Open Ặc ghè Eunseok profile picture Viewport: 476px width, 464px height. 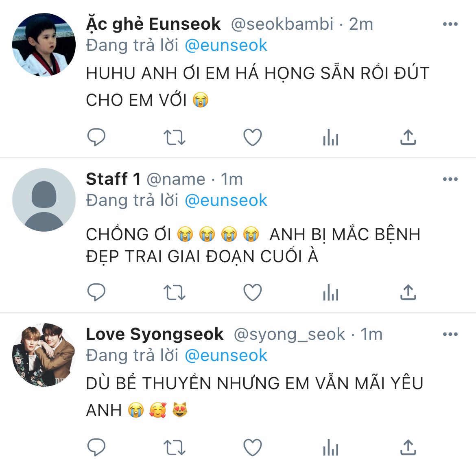[x=44, y=45]
